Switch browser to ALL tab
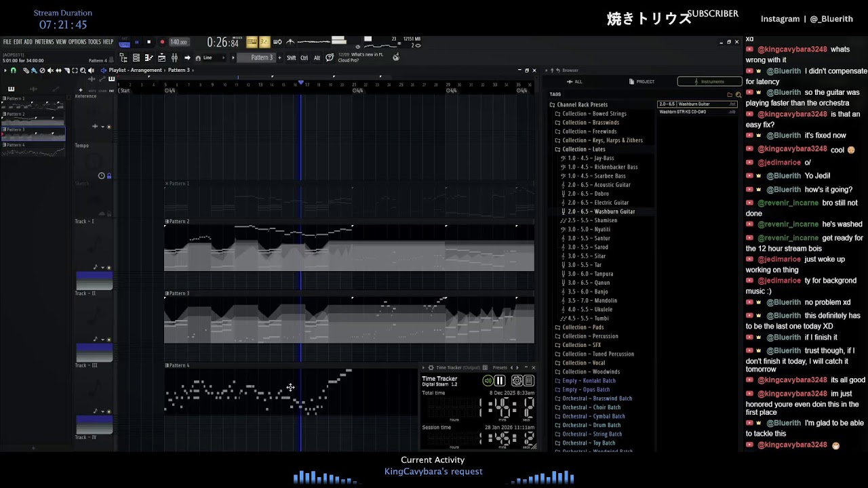868x488 pixels. coord(575,81)
